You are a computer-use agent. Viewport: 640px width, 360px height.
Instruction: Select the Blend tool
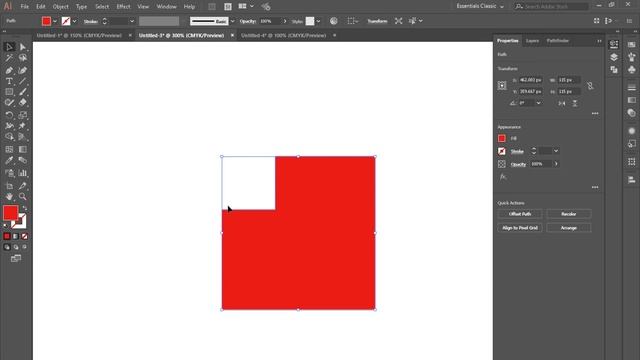point(23,160)
